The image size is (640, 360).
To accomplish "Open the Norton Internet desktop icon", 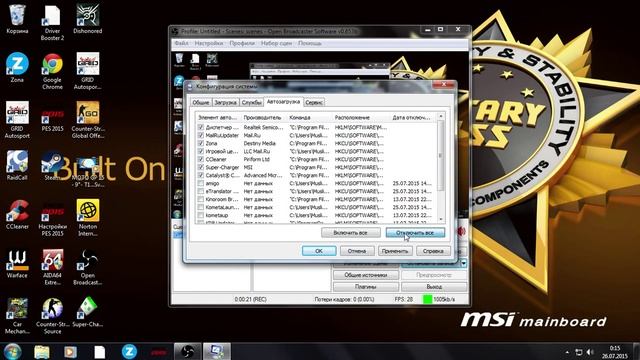I will (x=88, y=218).
